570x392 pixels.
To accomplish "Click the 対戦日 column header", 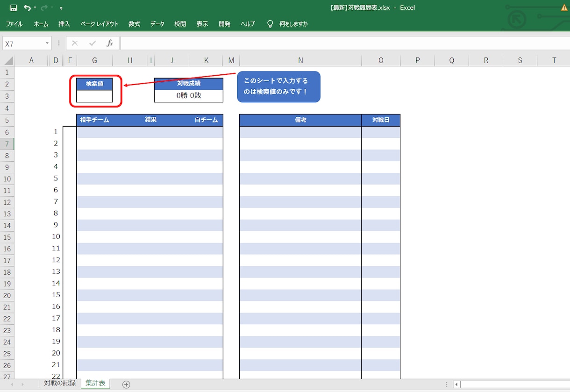I will (x=381, y=120).
